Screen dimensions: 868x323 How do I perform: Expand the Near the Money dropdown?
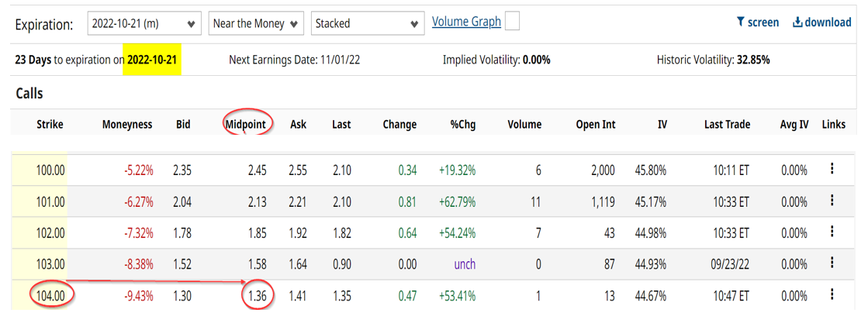(255, 23)
